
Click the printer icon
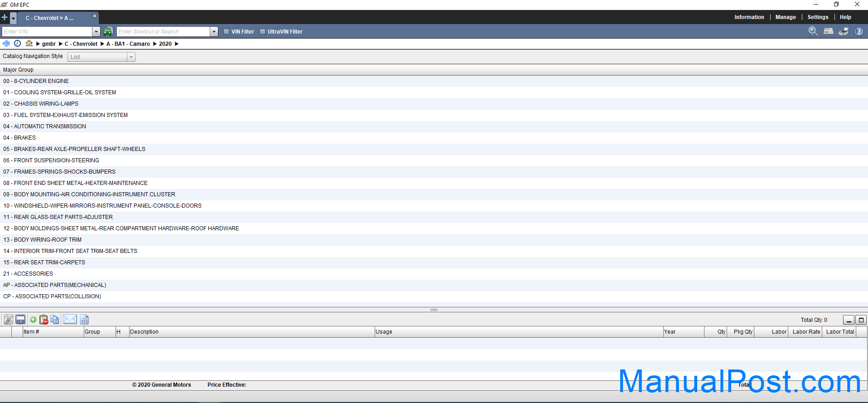click(x=844, y=31)
